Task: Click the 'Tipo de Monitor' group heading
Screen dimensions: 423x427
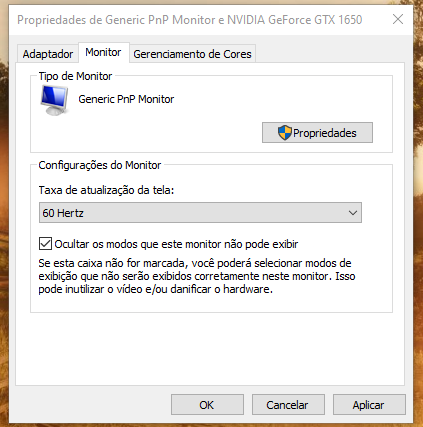Action: click(75, 76)
